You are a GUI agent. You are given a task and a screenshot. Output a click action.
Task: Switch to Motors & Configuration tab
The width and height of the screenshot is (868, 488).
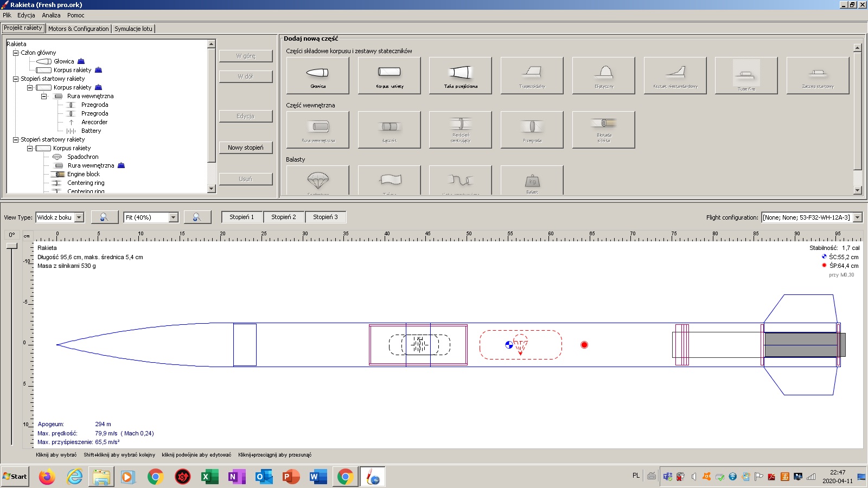coord(78,29)
